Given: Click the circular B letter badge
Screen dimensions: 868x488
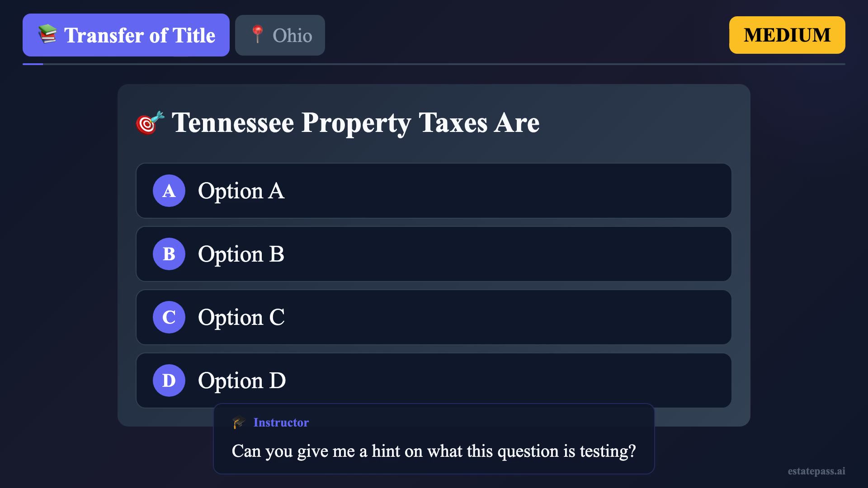Looking at the screenshot, I should [x=169, y=254].
